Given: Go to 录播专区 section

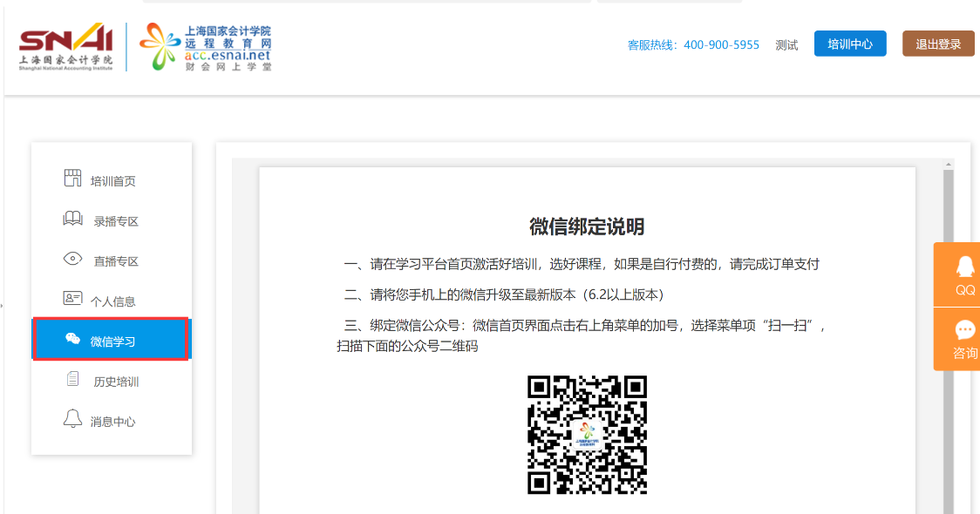Looking at the screenshot, I should (116, 221).
